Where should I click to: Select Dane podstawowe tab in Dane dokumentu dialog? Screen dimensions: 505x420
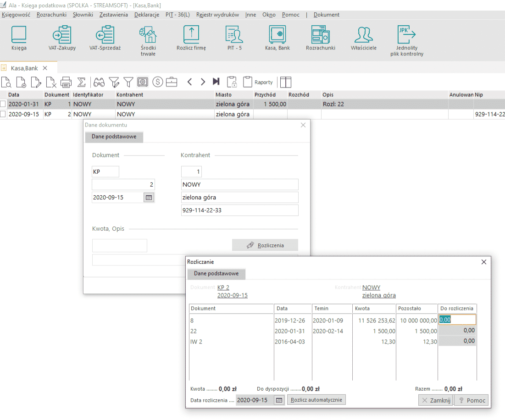tap(114, 137)
